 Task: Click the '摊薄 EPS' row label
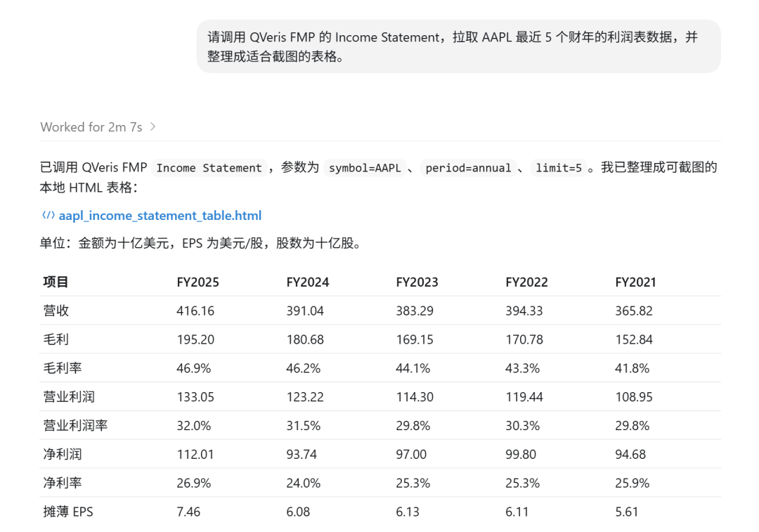click(68, 512)
